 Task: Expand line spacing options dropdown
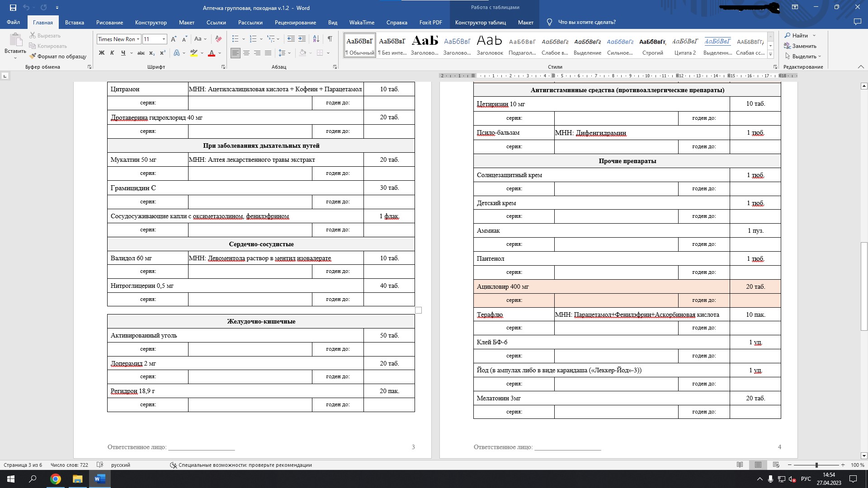point(289,53)
